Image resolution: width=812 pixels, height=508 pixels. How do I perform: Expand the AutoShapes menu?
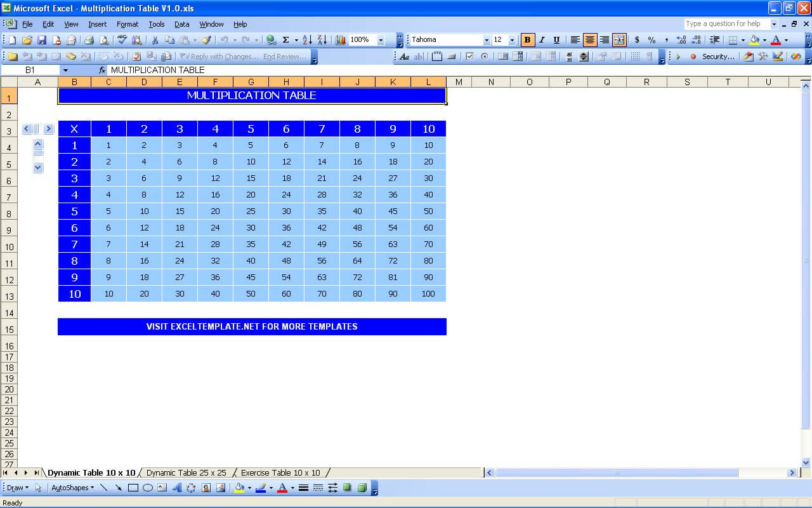(72, 488)
